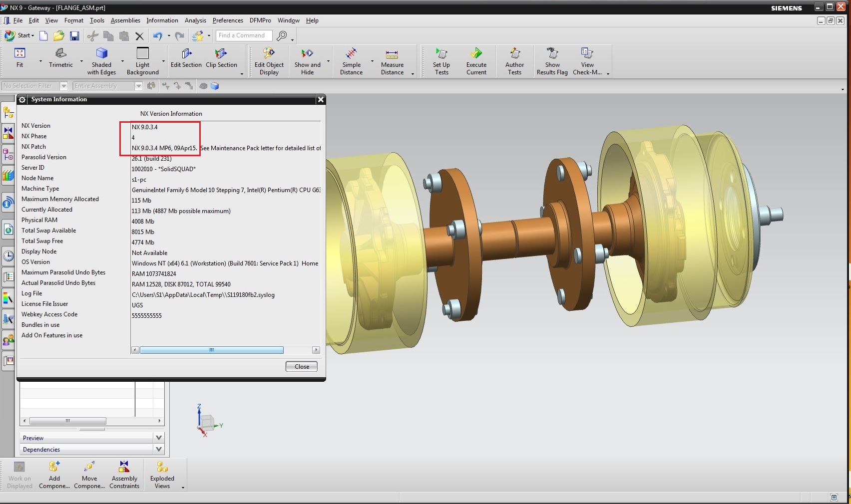Open Set Up Tests
Viewport: 851px width, 504px height.
pos(441,62)
